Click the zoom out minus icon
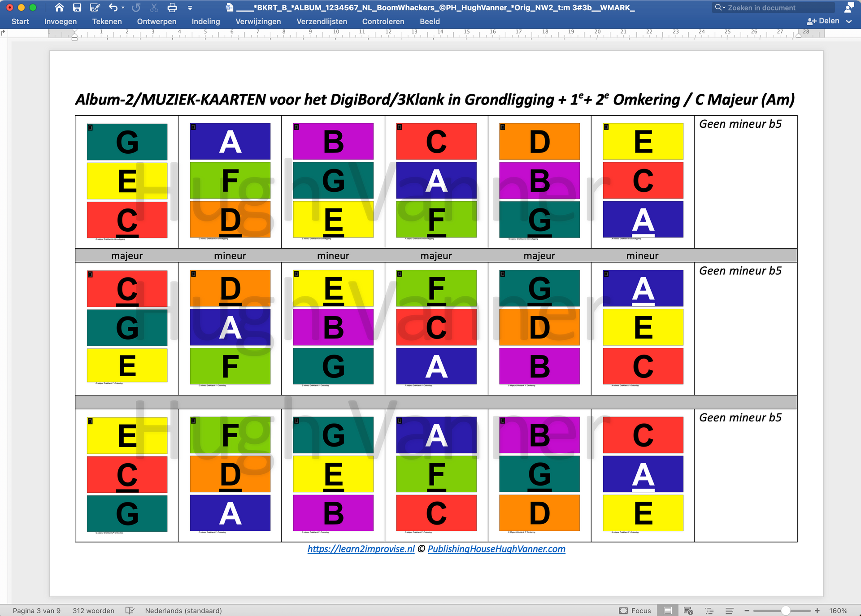The height and width of the screenshot is (616, 861). 747,611
